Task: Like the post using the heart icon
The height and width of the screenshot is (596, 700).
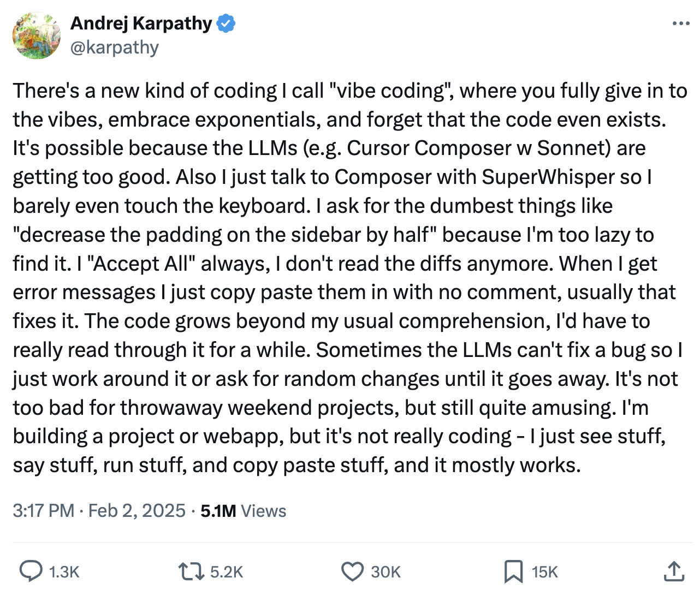Action: 352,571
